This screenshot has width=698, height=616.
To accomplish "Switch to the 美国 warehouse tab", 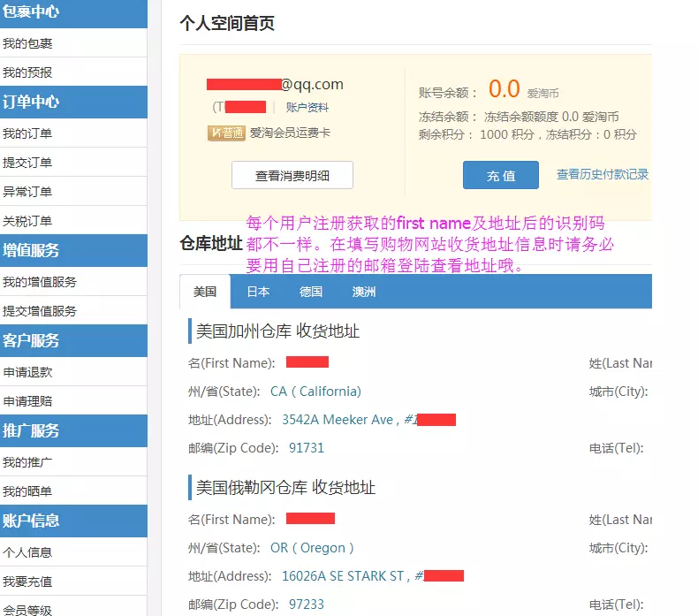I will [205, 292].
